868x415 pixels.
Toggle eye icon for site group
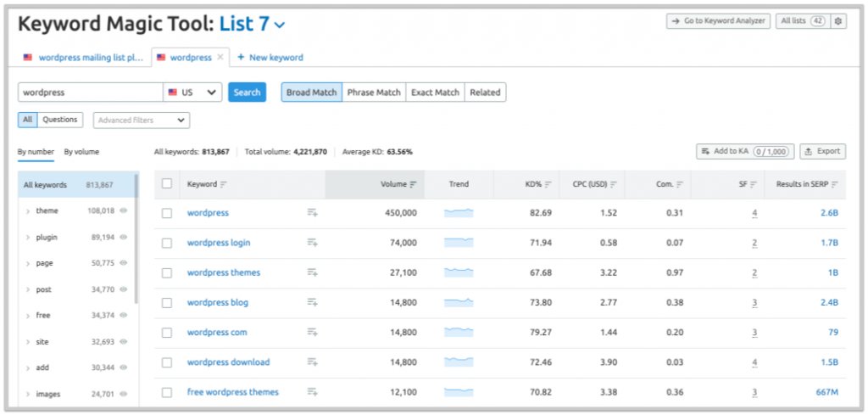[124, 342]
